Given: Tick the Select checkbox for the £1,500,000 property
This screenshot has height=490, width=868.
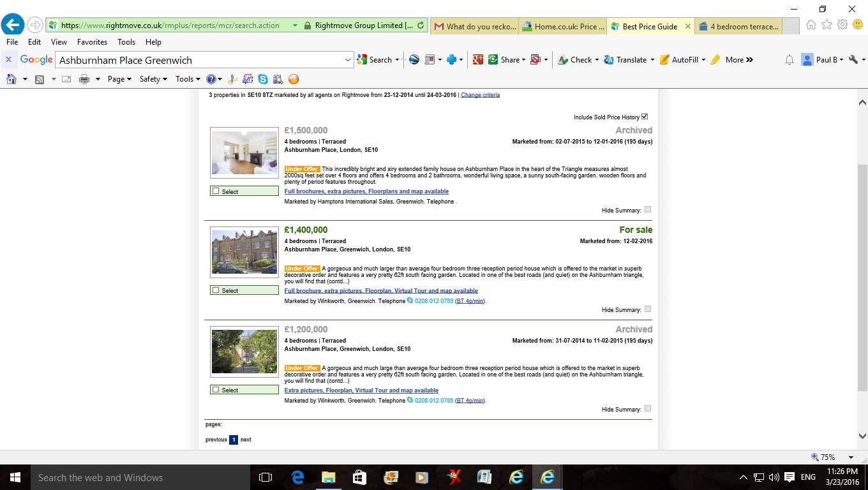Looking at the screenshot, I should (216, 191).
